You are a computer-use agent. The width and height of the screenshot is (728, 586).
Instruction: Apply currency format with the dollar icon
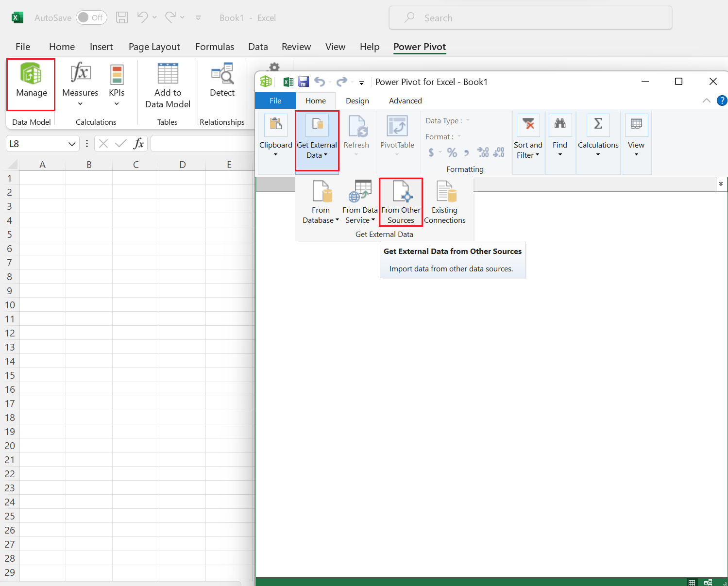(431, 152)
